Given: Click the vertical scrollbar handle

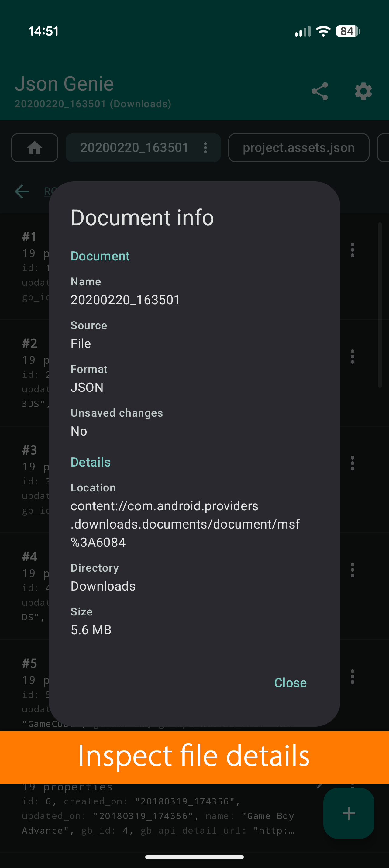Looking at the screenshot, I should point(380,305).
